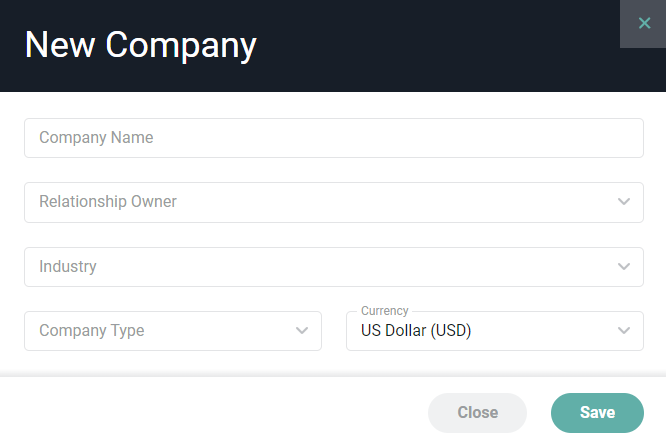The image size is (666, 446).
Task: Save the new company
Action: 597,412
